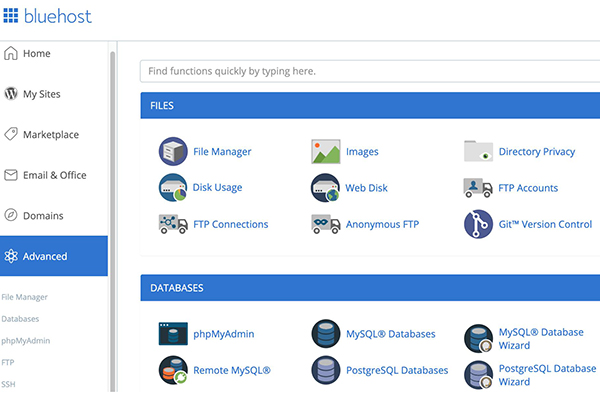Open My Sites in the sidebar
The height and width of the screenshot is (420, 600).
pos(41,94)
